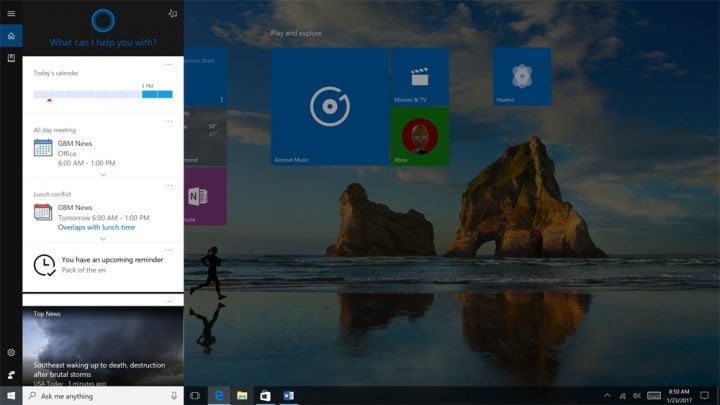Click the Cortana circle logo

(103, 20)
